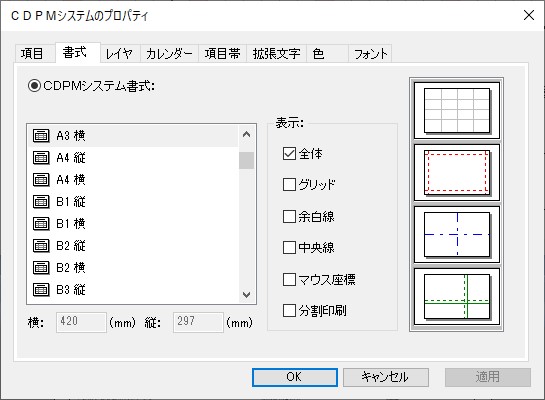
Task: Open the カレンダー tab
Action: (169, 54)
